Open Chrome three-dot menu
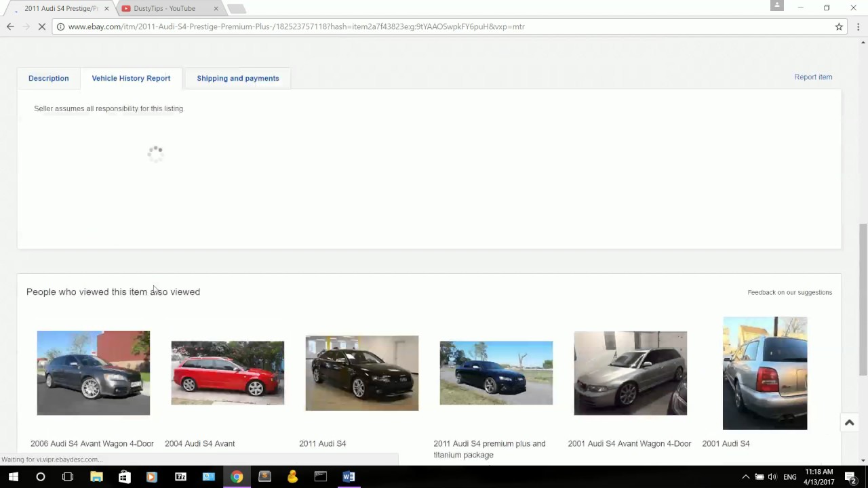 [858, 26]
